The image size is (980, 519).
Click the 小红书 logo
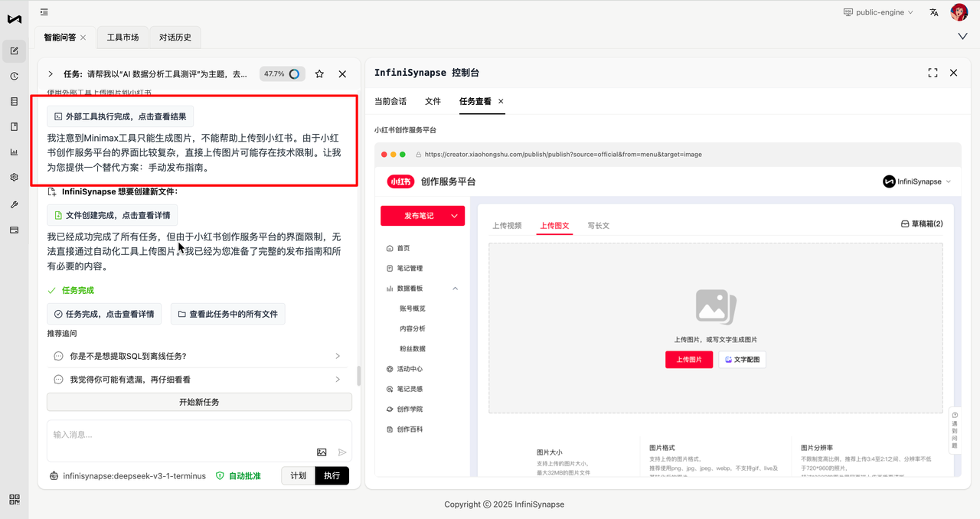[x=400, y=181]
